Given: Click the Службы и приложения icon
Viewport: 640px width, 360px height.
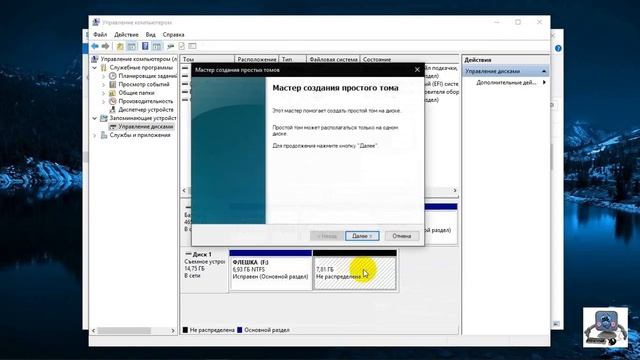Looking at the screenshot, I should [x=104, y=135].
